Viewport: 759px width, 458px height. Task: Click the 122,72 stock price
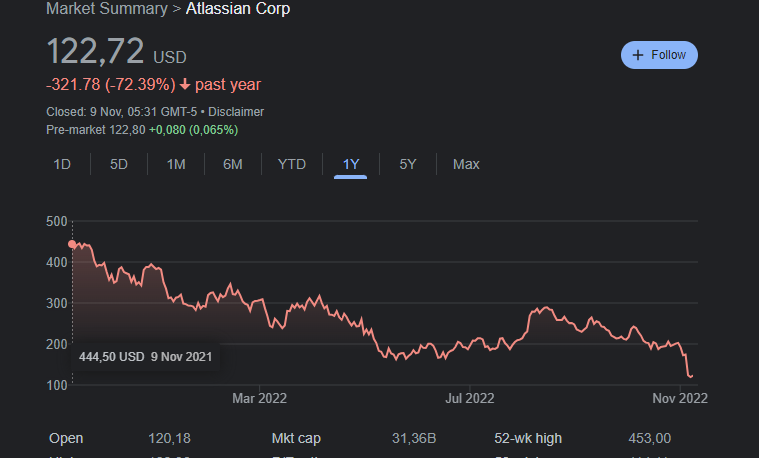pyautogui.click(x=95, y=51)
